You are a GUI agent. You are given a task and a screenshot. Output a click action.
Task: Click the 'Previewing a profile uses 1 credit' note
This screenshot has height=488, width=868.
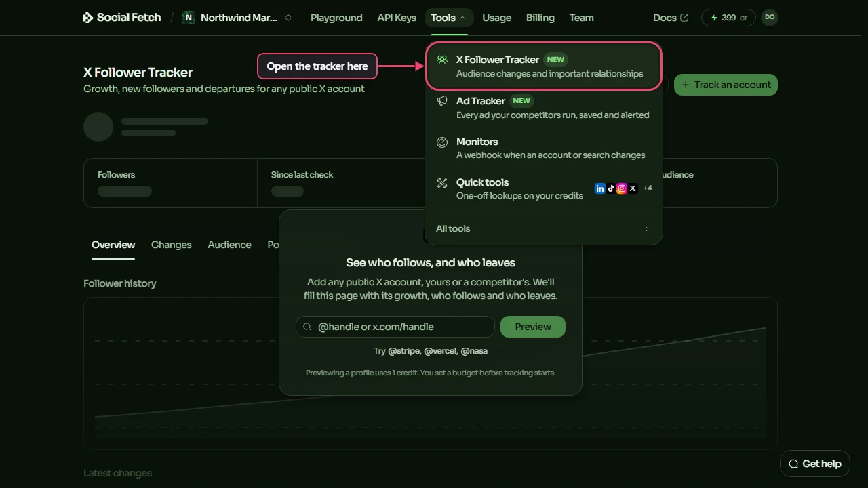431,373
